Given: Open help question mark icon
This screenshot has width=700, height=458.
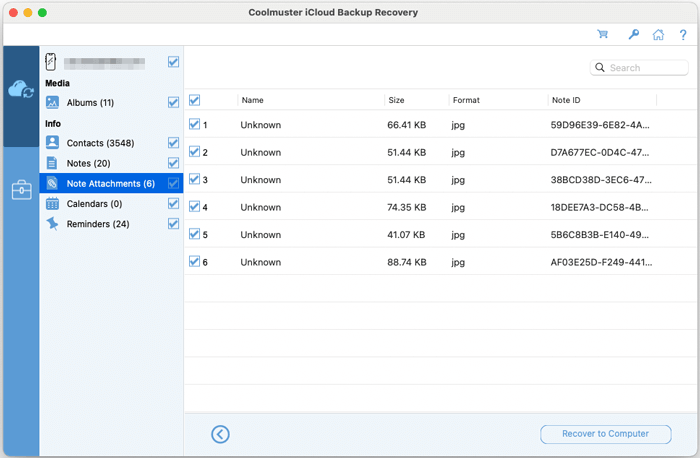Looking at the screenshot, I should pyautogui.click(x=683, y=35).
